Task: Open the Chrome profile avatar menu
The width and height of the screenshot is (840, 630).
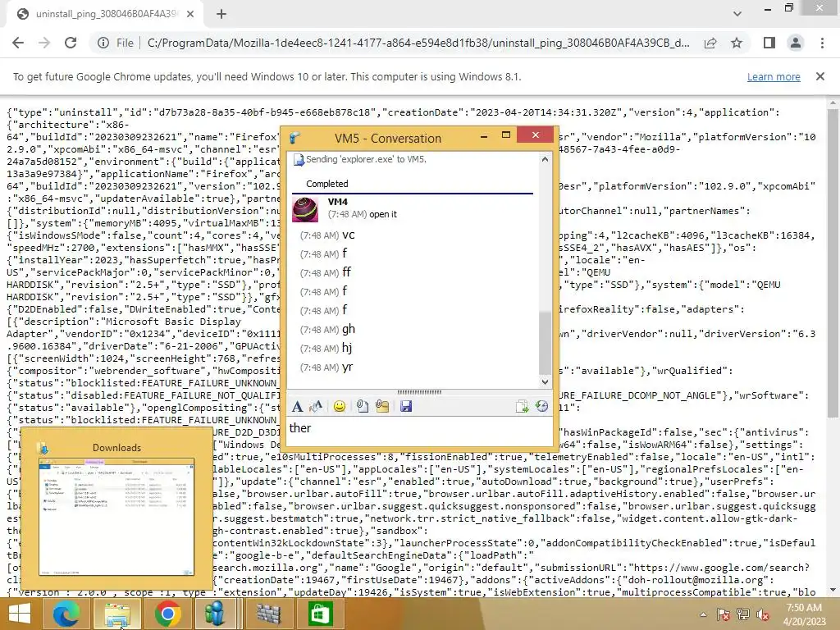Action: pyautogui.click(x=796, y=43)
